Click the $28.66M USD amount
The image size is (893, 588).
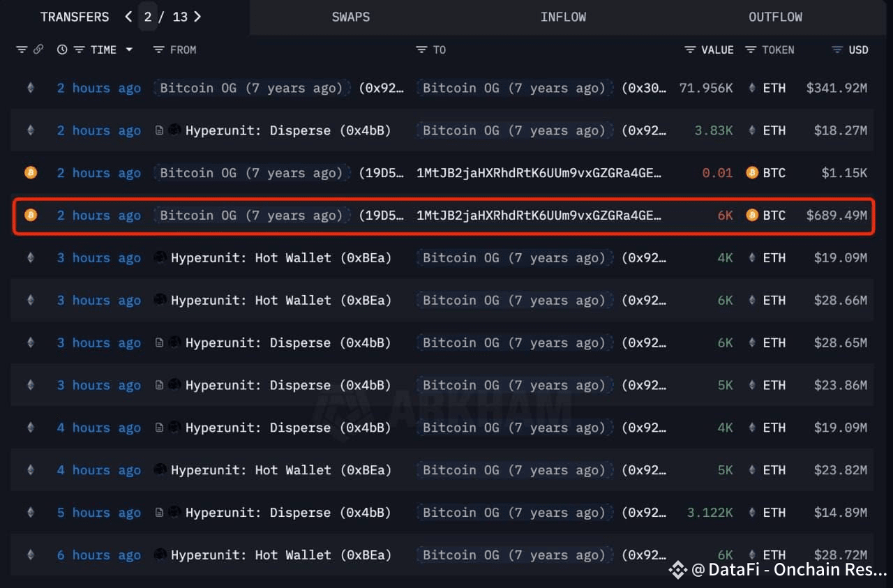pyautogui.click(x=841, y=300)
